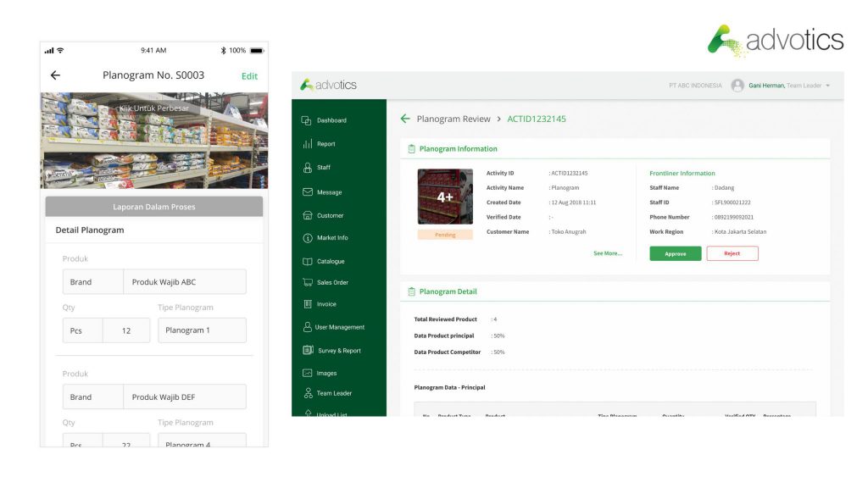Select the Team Leader menu label
Viewport: 868px width, 488px height.
click(x=334, y=393)
